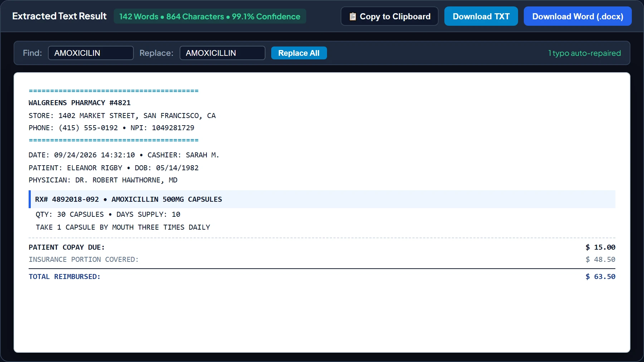Click the $ 48.50 insurance amount
This screenshot has width=644, height=362.
click(600, 259)
